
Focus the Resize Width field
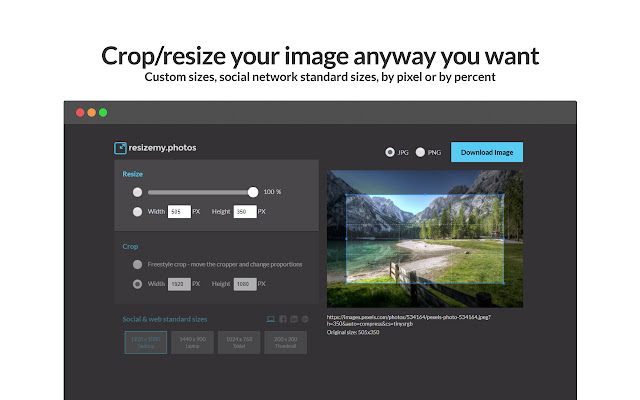[x=179, y=211]
